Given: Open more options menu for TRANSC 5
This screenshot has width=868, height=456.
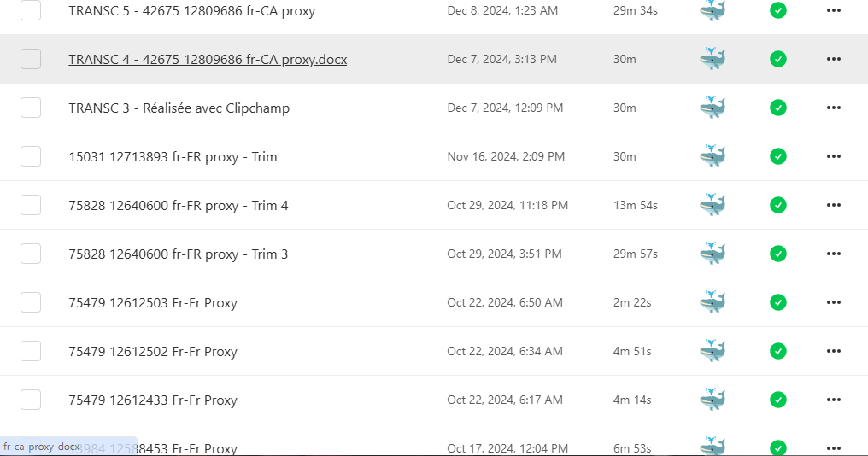Looking at the screenshot, I should [x=833, y=10].
